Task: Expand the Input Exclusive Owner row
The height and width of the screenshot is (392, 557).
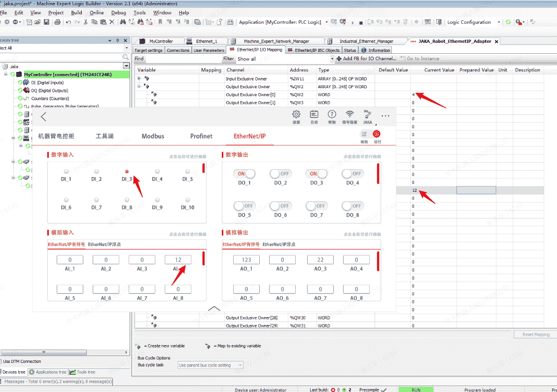Action: tap(139, 78)
